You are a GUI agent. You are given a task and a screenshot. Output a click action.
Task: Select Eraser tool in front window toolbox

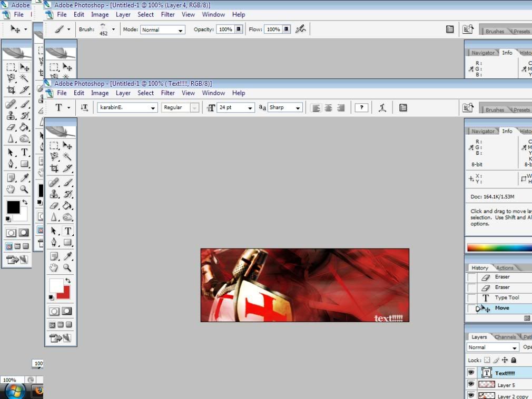(54, 205)
